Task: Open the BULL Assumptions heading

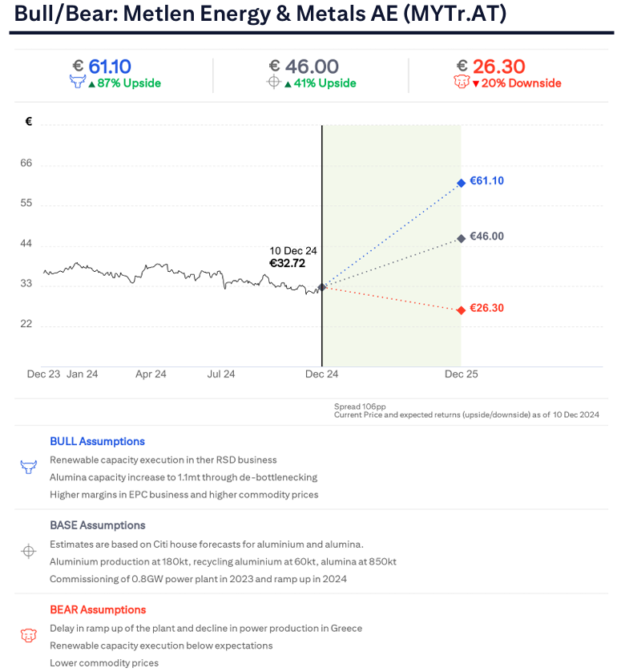Action: click(97, 441)
